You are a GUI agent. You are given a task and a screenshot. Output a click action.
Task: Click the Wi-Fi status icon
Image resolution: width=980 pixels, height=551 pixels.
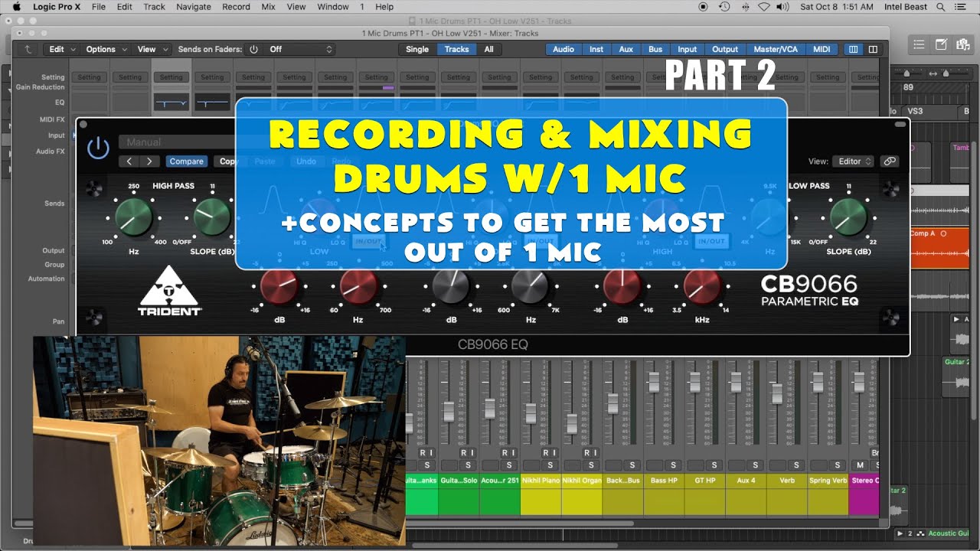[763, 7]
